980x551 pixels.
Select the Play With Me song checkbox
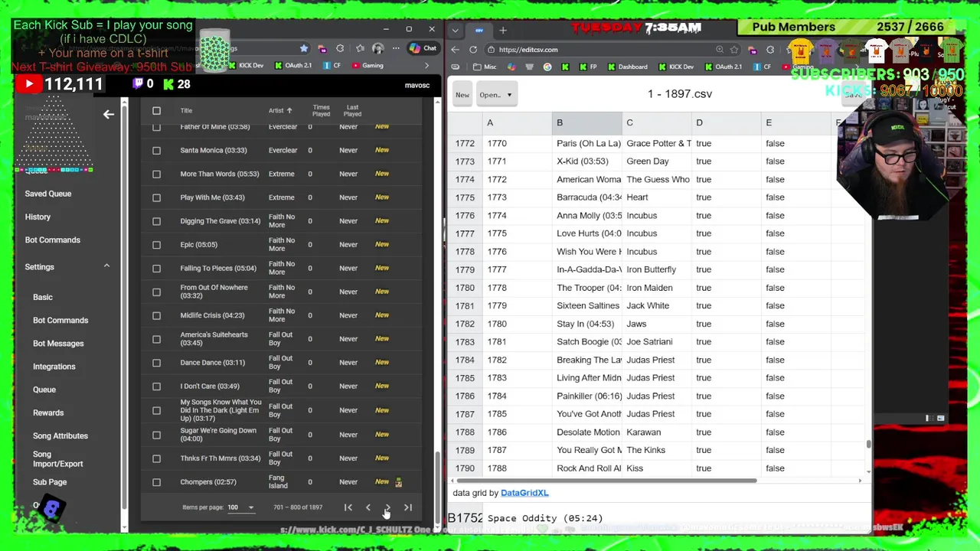click(x=156, y=197)
